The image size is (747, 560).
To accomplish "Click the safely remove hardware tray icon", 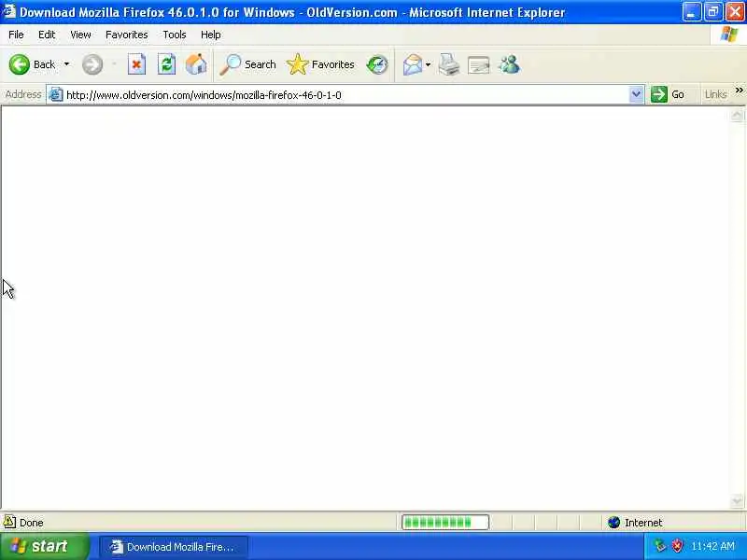I will pyautogui.click(x=660, y=546).
